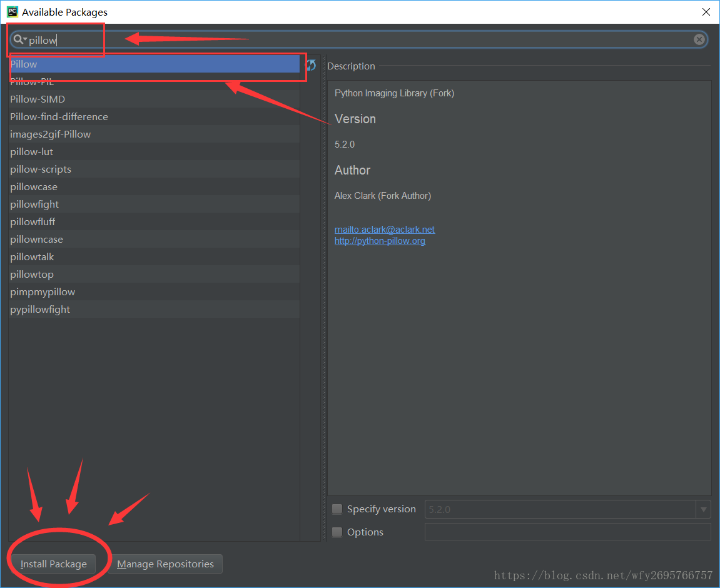Enable the Specify version checkbox
The height and width of the screenshot is (588, 720).
(337, 509)
